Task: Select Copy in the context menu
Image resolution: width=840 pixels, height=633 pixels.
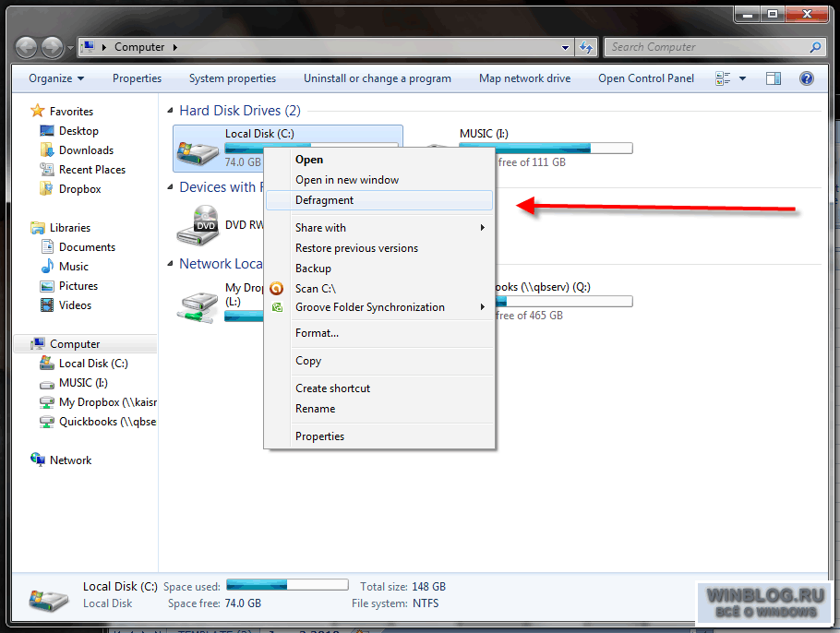Action: (379, 361)
